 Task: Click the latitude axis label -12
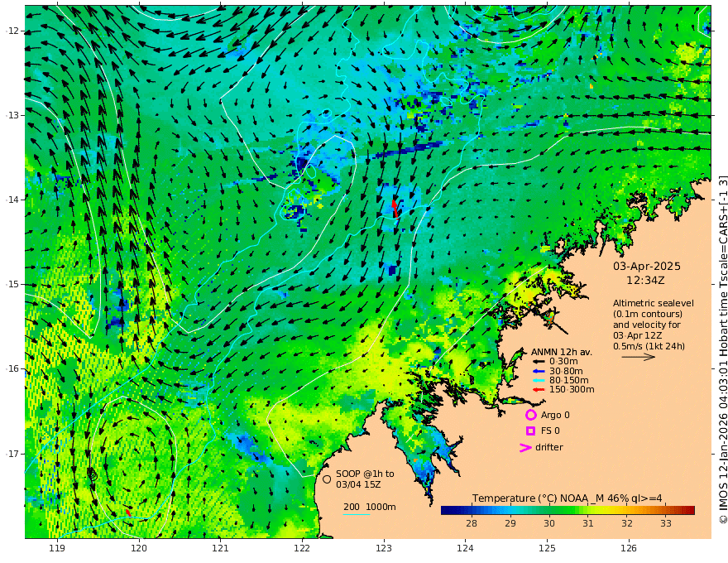(12, 31)
